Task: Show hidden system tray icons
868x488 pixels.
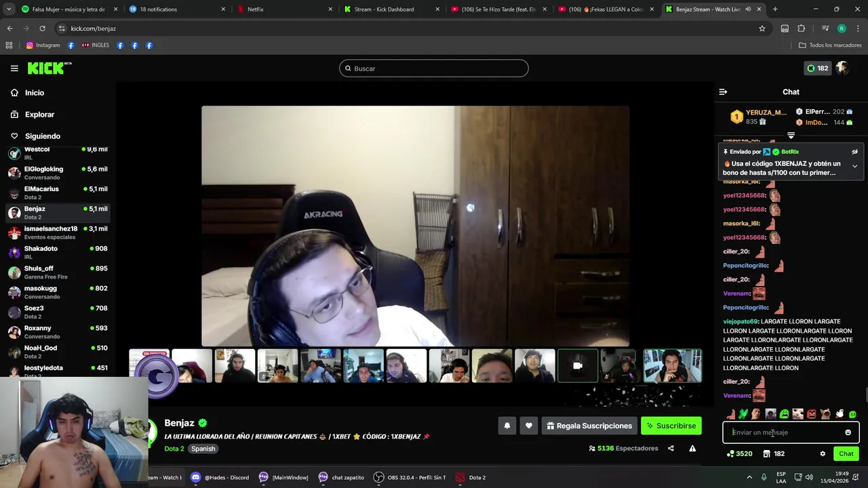Action: pos(749,477)
